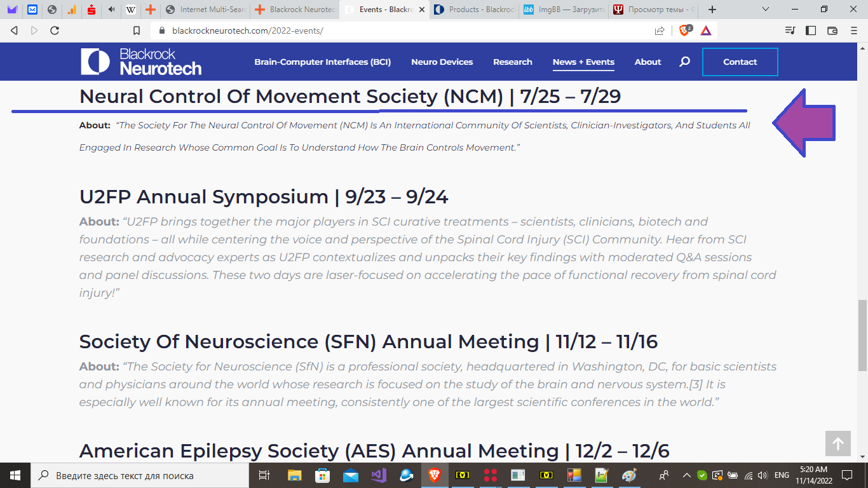Toggle the browser sidebar panel icon
Screen dimensions: 868x488
(x=811, y=30)
